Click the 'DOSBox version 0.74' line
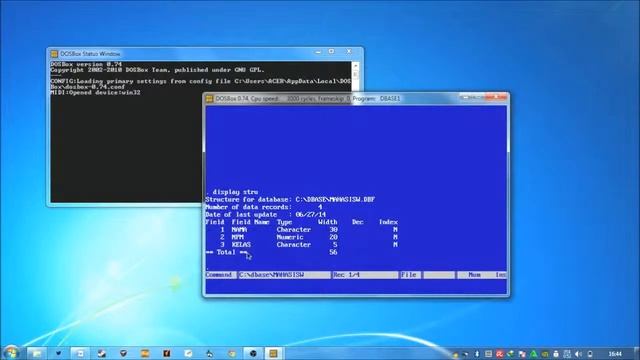The height and width of the screenshot is (360, 640). (86, 64)
